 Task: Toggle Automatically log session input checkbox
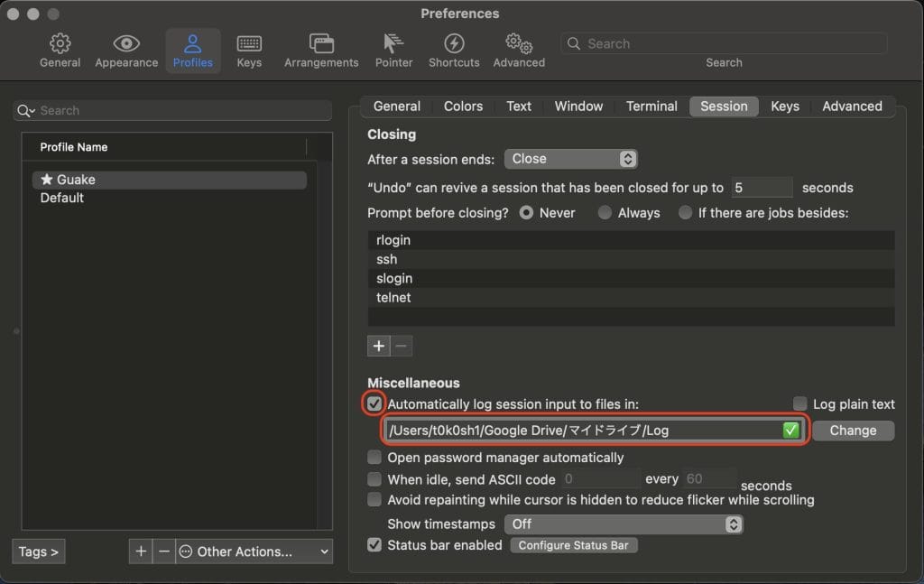tap(374, 403)
